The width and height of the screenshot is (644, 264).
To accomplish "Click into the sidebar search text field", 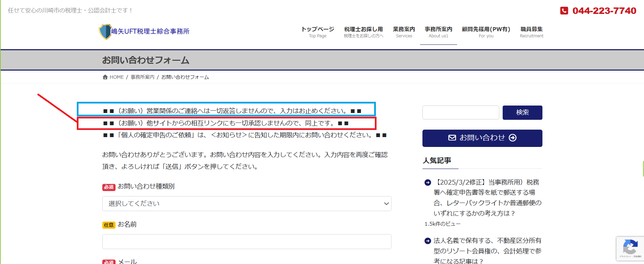I will (x=460, y=113).
